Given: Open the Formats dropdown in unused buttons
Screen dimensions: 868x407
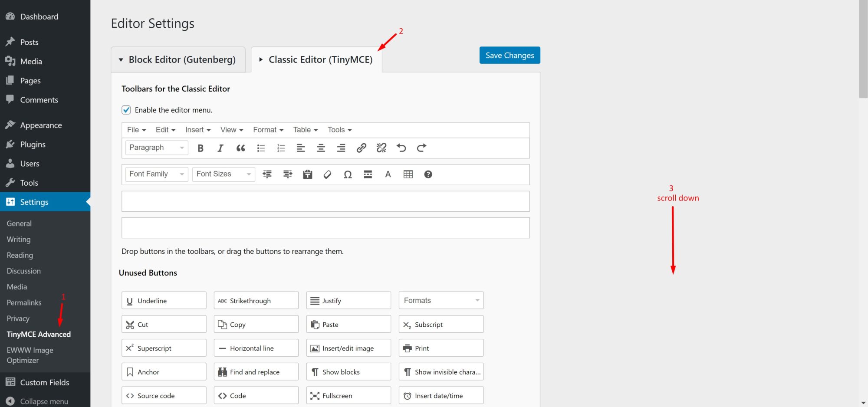Looking at the screenshot, I should click(x=441, y=300).
